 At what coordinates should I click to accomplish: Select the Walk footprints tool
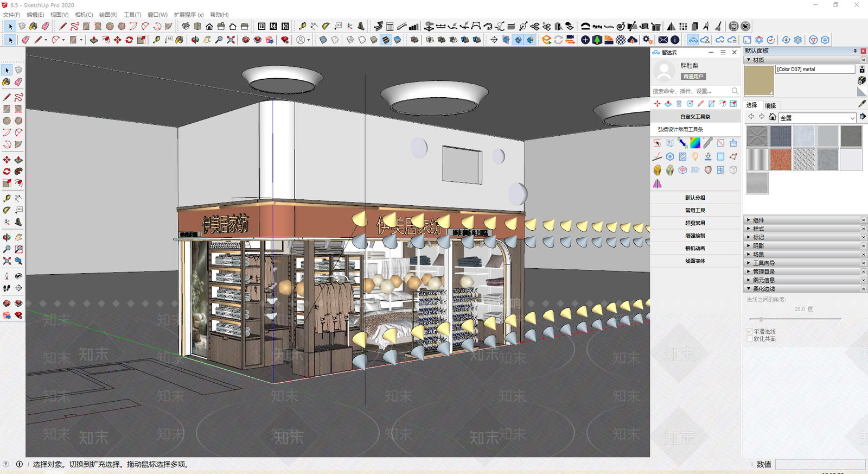tap(7, 288)
